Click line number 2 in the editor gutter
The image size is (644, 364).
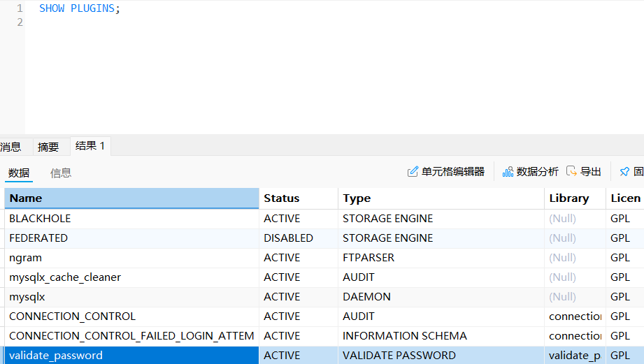20,22
